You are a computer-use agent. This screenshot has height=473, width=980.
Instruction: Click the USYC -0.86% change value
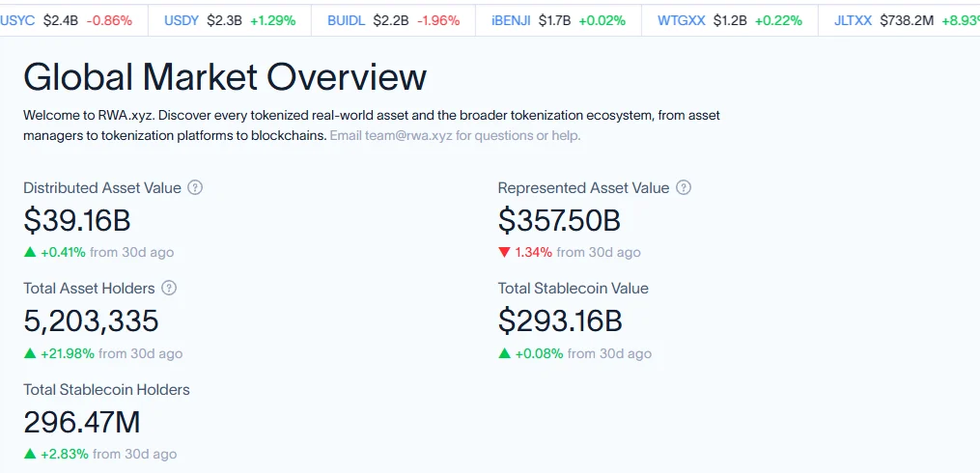point(109,20)
